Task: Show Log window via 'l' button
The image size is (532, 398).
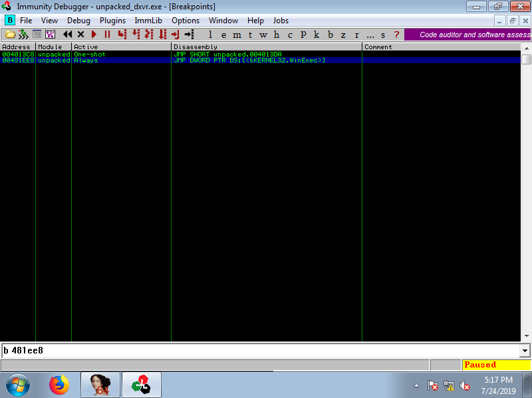Action: click(x=210, y=35)
